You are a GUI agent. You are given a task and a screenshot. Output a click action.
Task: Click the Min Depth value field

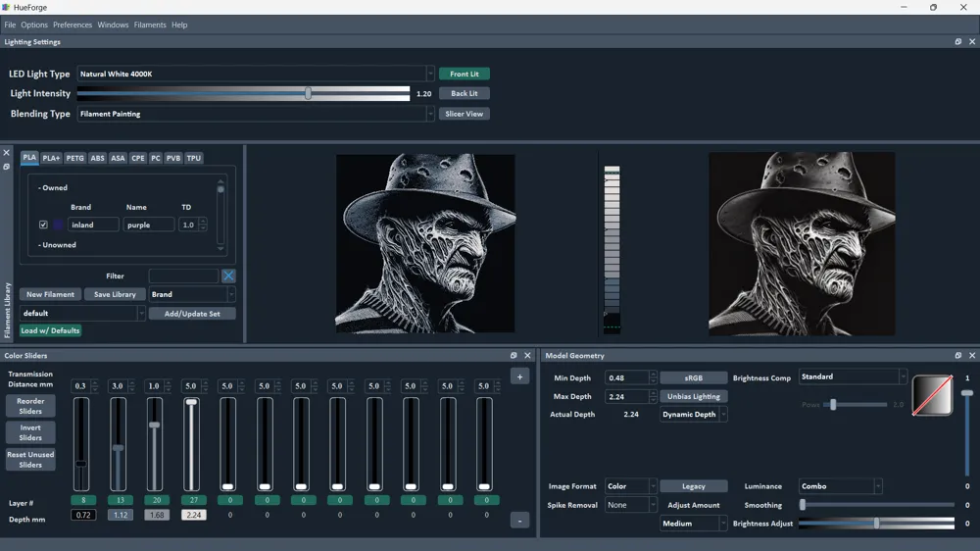tap(627, 377)
